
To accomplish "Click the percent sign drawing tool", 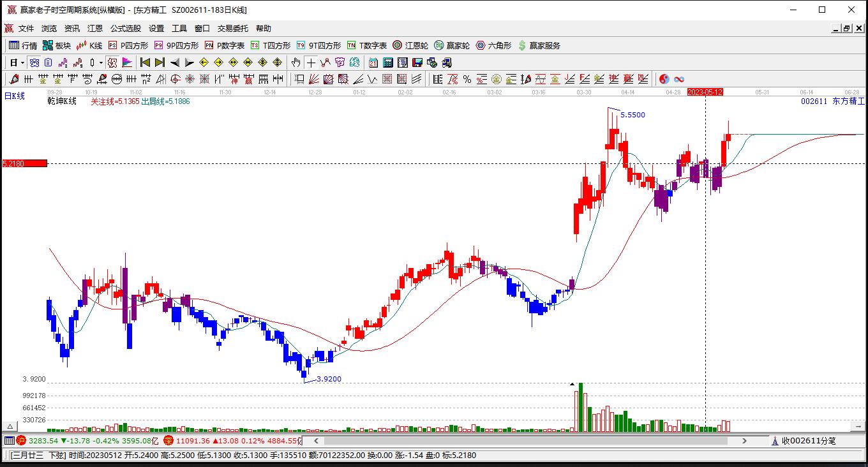I will 467,79.
